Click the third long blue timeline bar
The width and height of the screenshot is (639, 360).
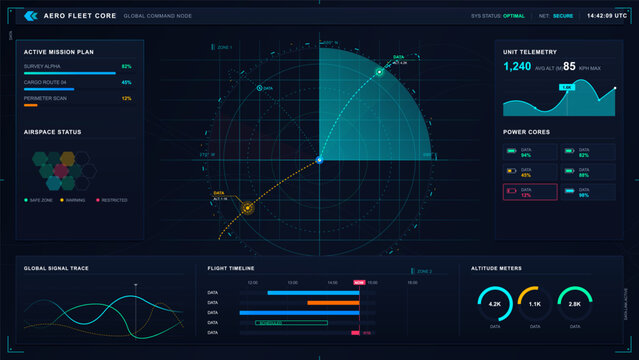299,313
